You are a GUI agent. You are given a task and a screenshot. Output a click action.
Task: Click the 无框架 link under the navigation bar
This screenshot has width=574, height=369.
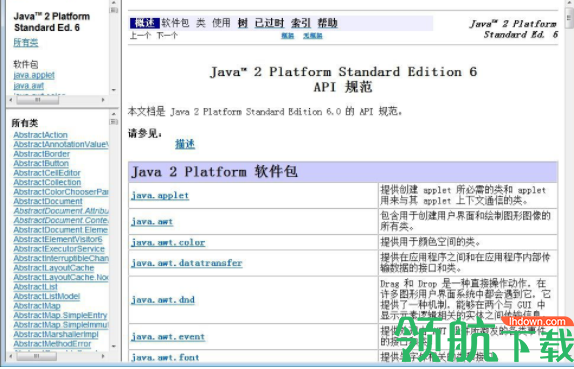pos(313,36)
